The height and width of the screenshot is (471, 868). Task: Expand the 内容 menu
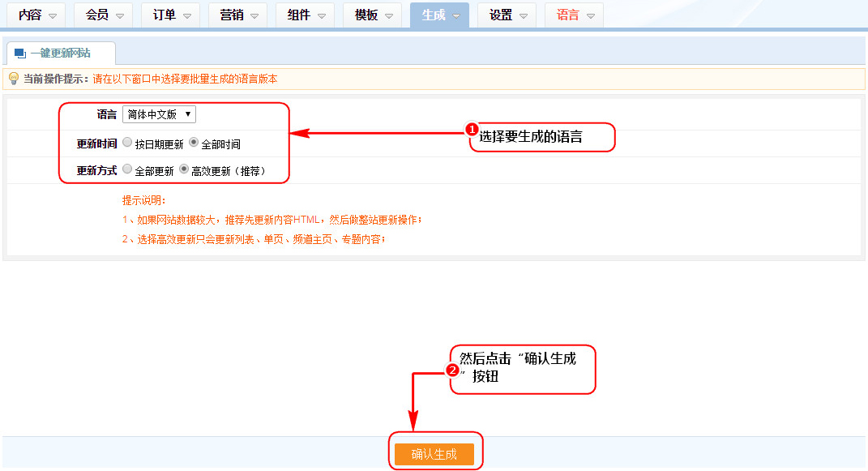pos(36,15)
